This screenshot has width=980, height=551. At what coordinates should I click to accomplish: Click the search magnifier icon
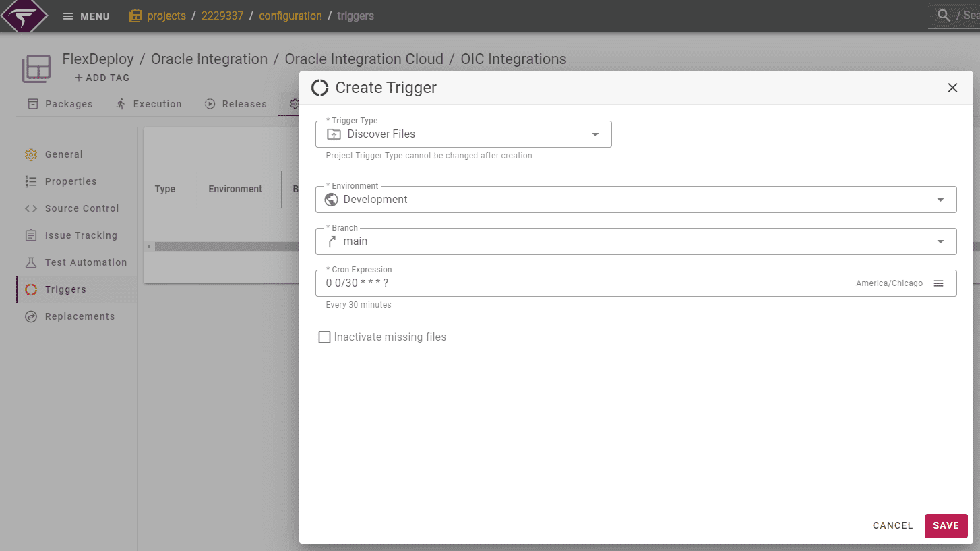click(944, 15)
